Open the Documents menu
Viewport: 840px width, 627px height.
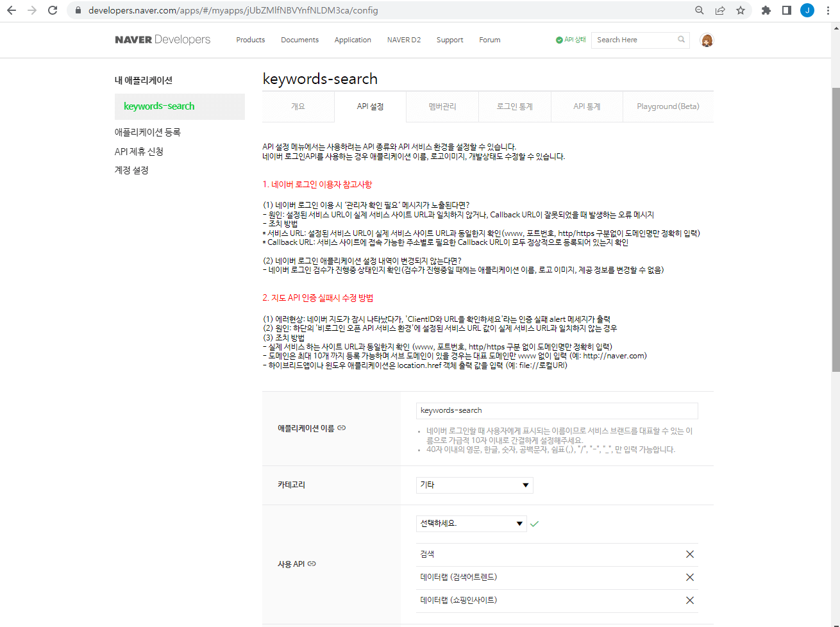299,40
